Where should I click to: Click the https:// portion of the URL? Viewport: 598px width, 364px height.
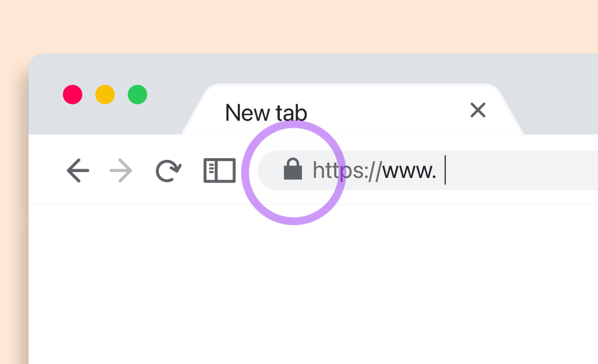pyautogui.click(x=347, y=170)
